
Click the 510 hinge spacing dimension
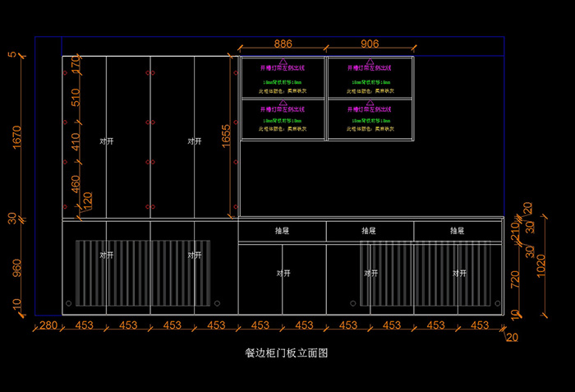[76, 99]
